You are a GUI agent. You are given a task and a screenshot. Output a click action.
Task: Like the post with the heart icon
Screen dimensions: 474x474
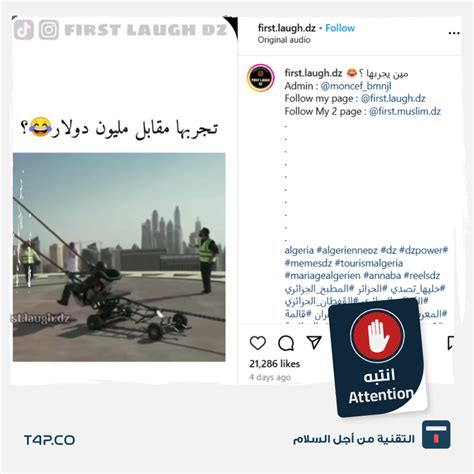pyautogui.click(x=258, y=343)
